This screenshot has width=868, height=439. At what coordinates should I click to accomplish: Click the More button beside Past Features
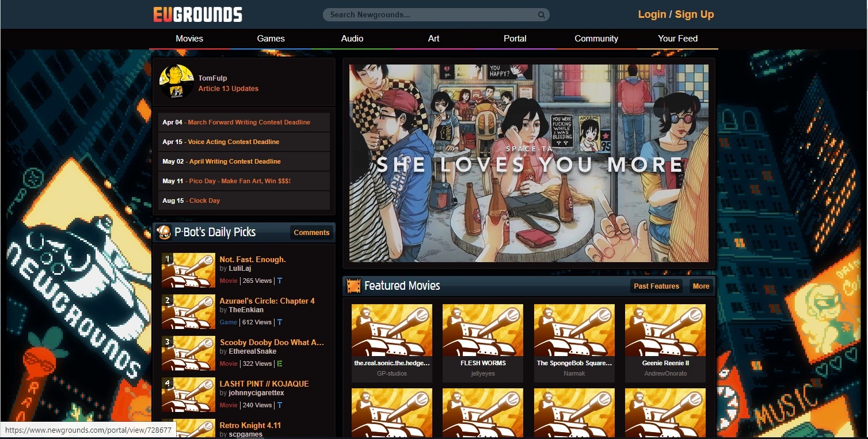(x=701, y=286)
